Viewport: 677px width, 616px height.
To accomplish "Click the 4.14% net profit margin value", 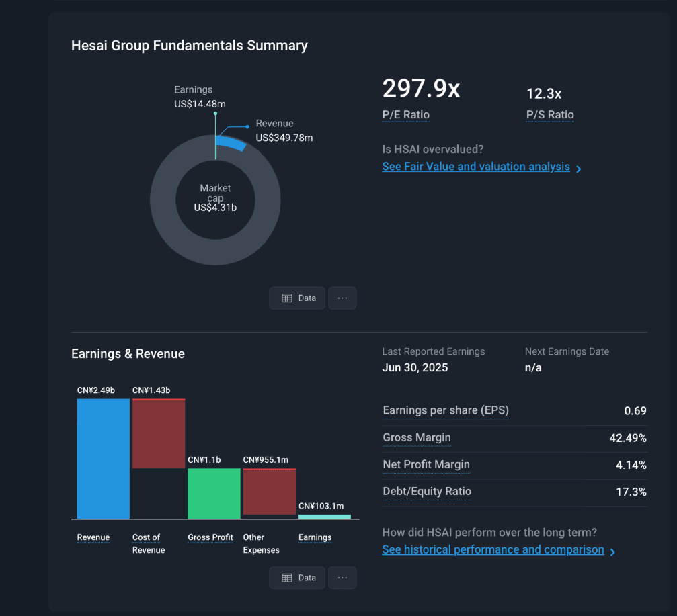I will coord(631,465).
